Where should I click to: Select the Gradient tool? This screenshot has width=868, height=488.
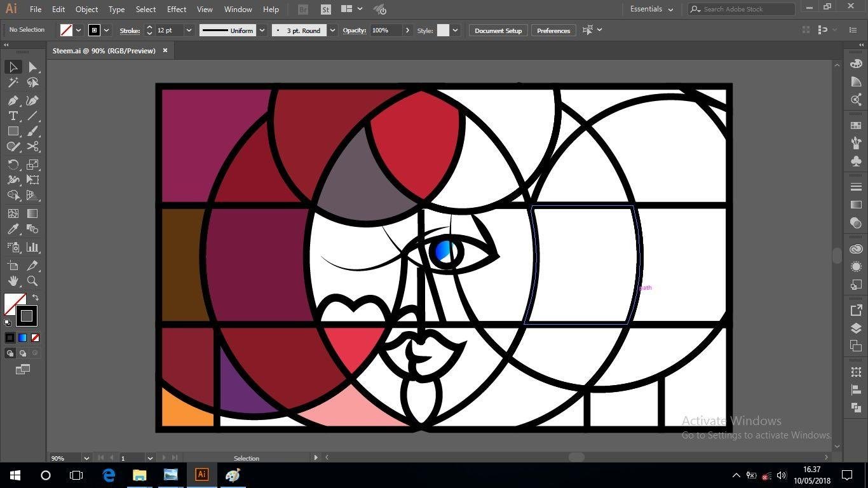pos(32,213)
